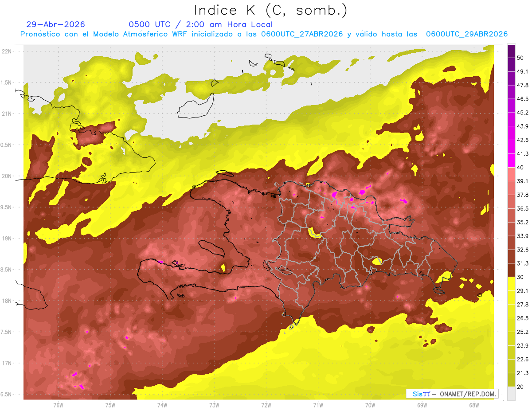The width and height of the screenshot is (532, 411).
Task: Click the dark purple 50 legend swatch
Action: coord(511,51)
